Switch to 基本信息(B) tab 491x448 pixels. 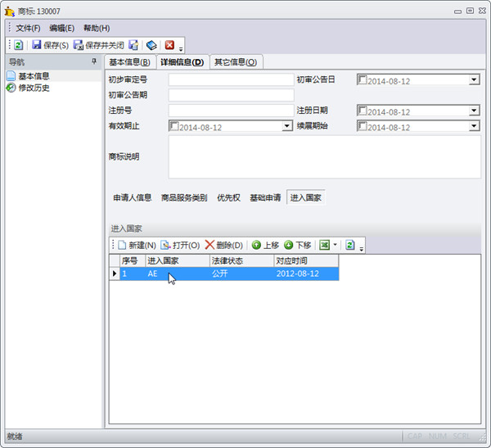pyautogui.click(x=129, y=62)
